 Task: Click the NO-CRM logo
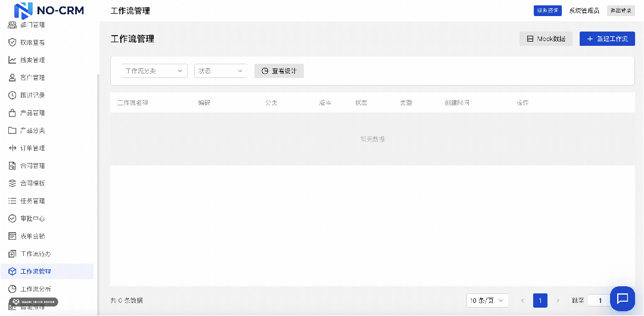point(49,10)
